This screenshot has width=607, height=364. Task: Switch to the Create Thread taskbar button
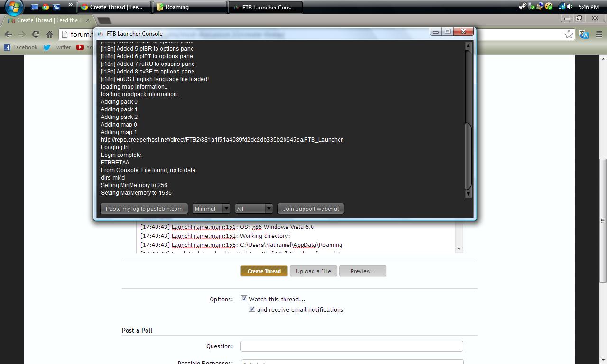coord(113,7)
